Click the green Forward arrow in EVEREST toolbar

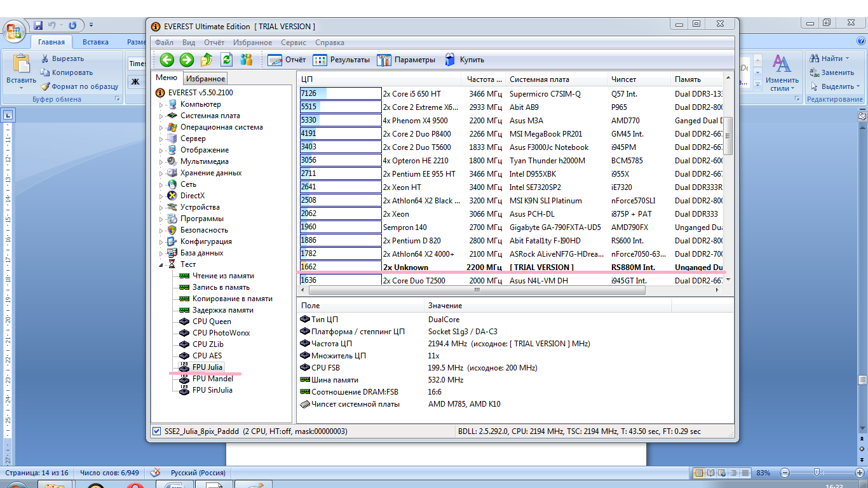(187, 60)
